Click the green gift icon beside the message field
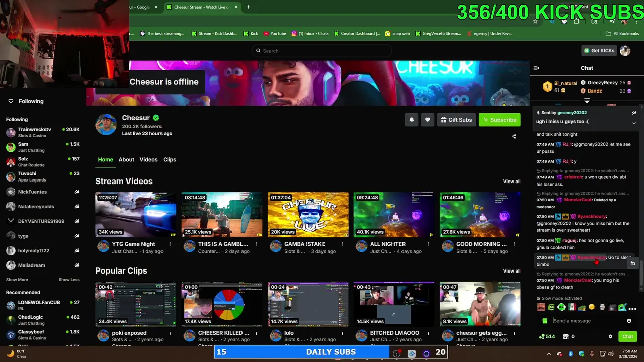Image resolution: width=644 pixels, height=362 pixels. coord(545,321)
